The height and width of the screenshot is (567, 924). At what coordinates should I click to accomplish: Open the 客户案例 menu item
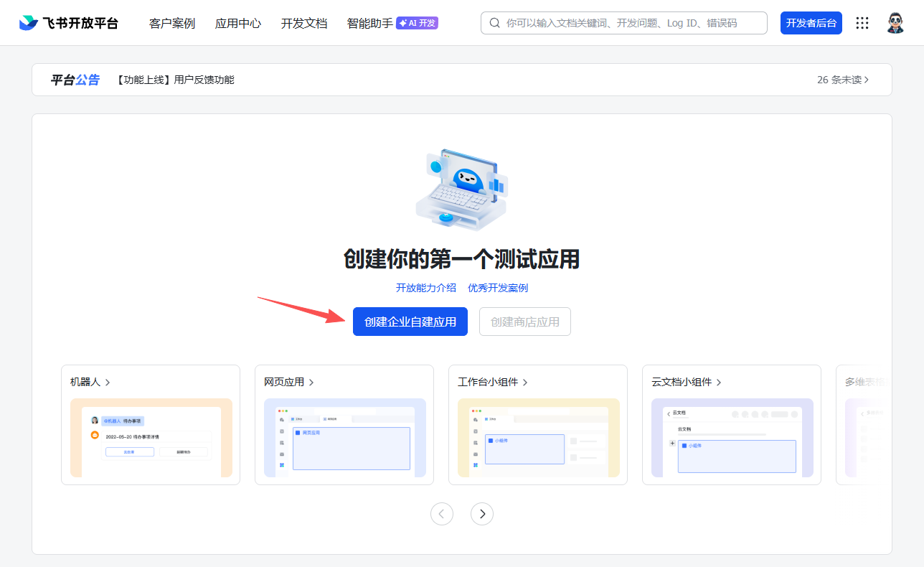(x=172, y=23)
